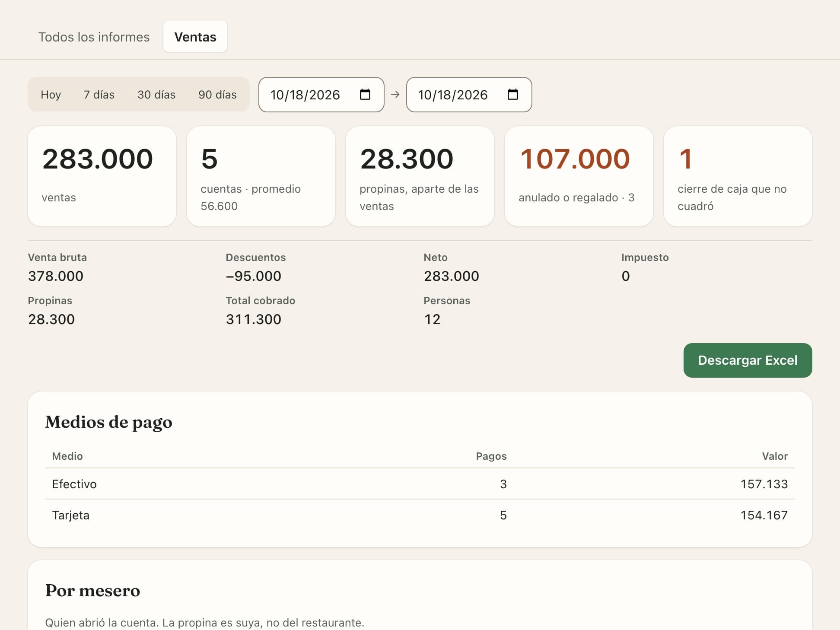Click the end date input field
Viewport: 840px width, 630px height.
pos(469,95)
